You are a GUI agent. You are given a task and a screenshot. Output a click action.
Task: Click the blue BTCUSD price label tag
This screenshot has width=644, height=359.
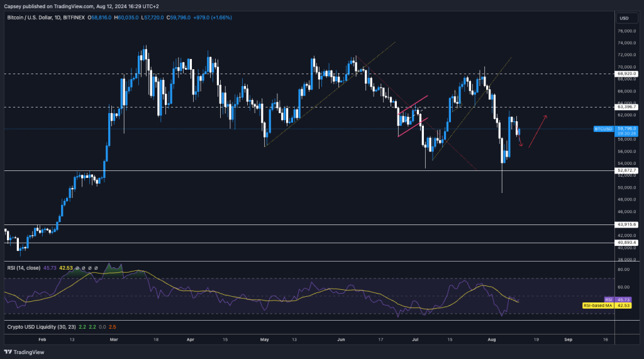(604, 128)
